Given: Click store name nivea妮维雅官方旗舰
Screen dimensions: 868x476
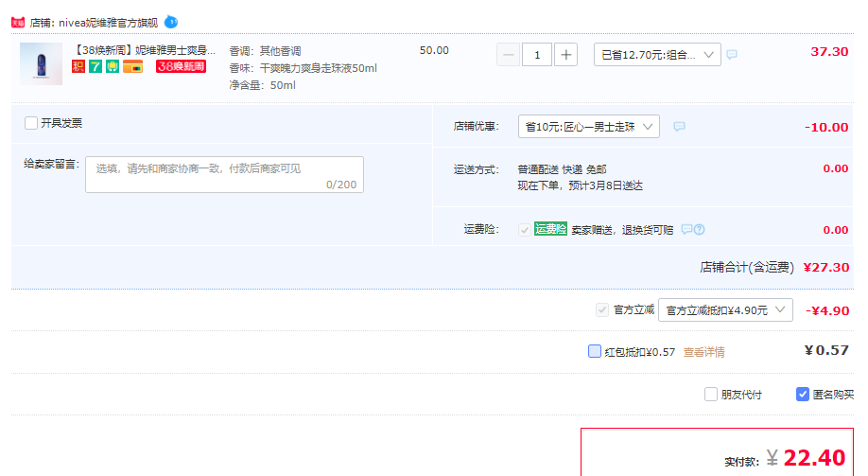Looking at the screenshot, I should [109, 23].
